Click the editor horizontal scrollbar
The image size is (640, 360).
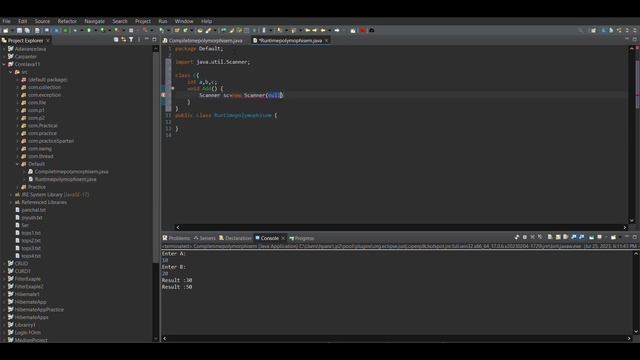click(401, 227)
